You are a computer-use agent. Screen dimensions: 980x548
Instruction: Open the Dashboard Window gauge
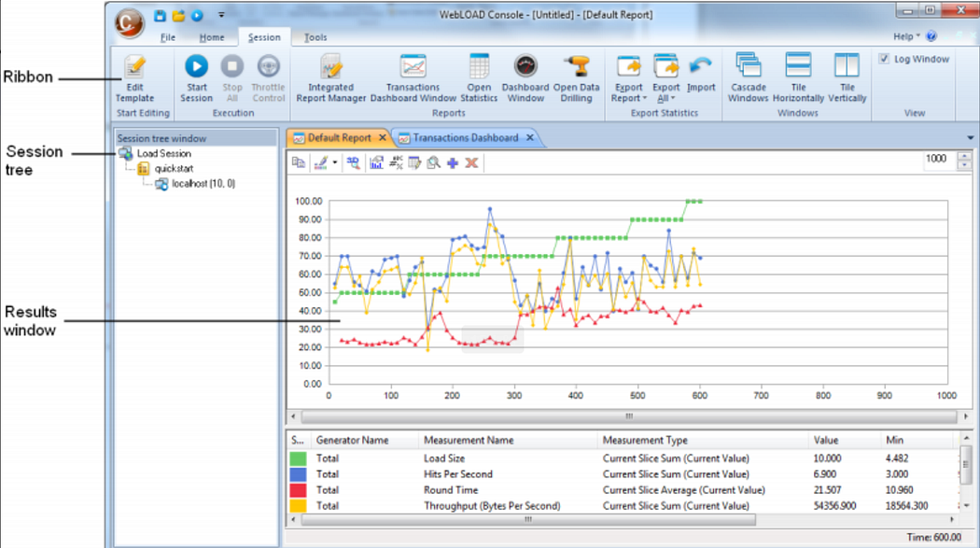(x=525, y=78)
